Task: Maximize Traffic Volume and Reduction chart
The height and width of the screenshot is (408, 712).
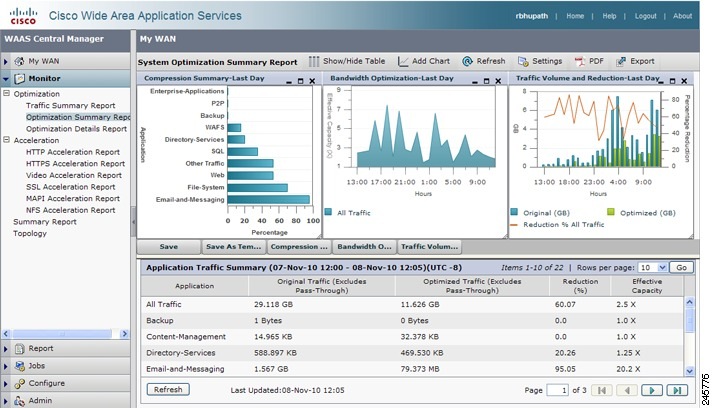Action: coord(672,81)
